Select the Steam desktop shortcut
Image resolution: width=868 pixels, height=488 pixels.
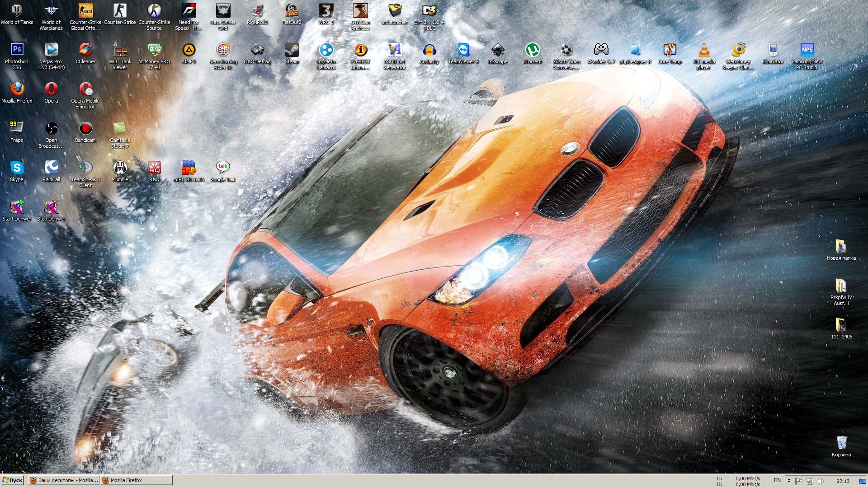292,50
